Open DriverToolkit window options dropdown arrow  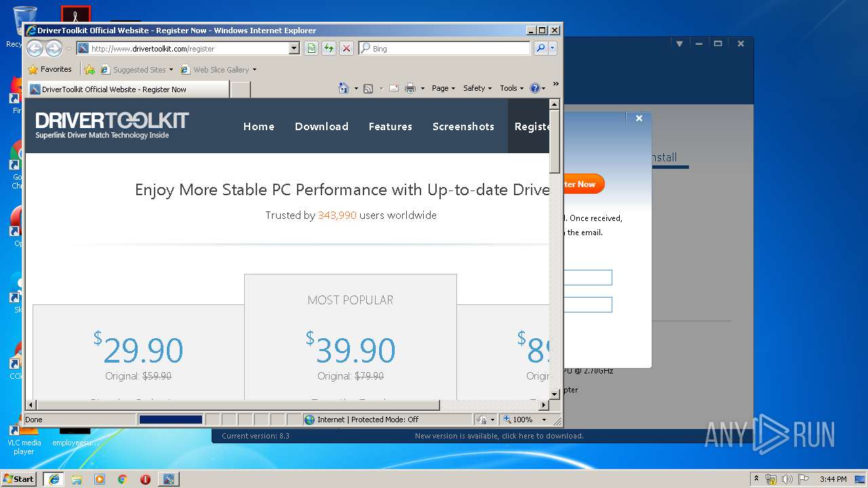coord(679,43)
